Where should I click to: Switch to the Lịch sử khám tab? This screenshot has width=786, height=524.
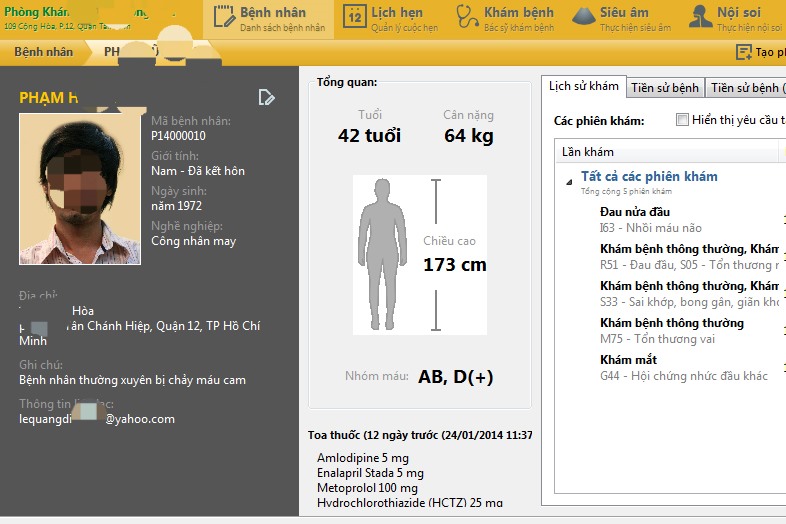pos(583,87)
